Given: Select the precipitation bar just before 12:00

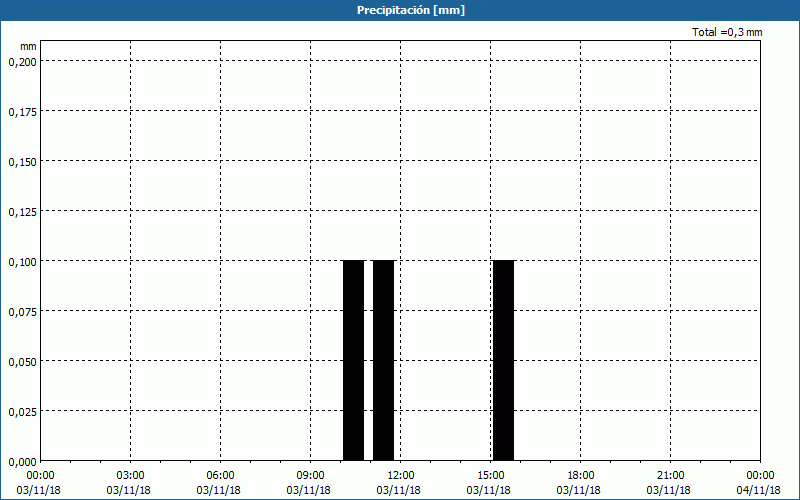Looking at the screenshot, I should (384, 360).
